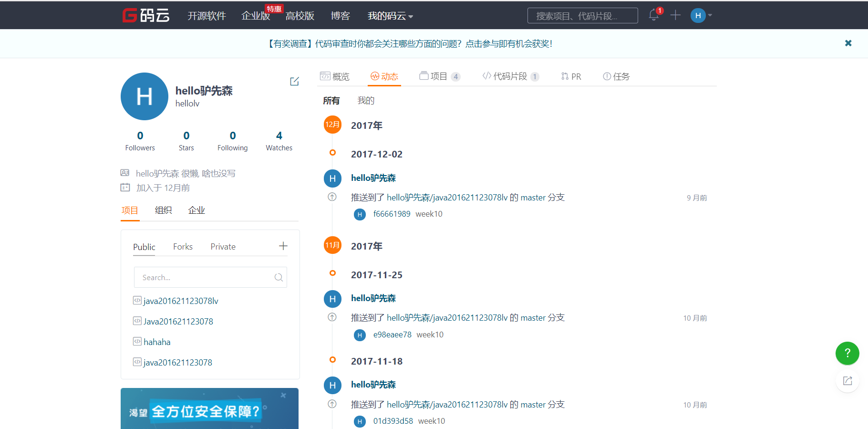Switch to the 项目 tab with count 4

click(x=440, y=76)
